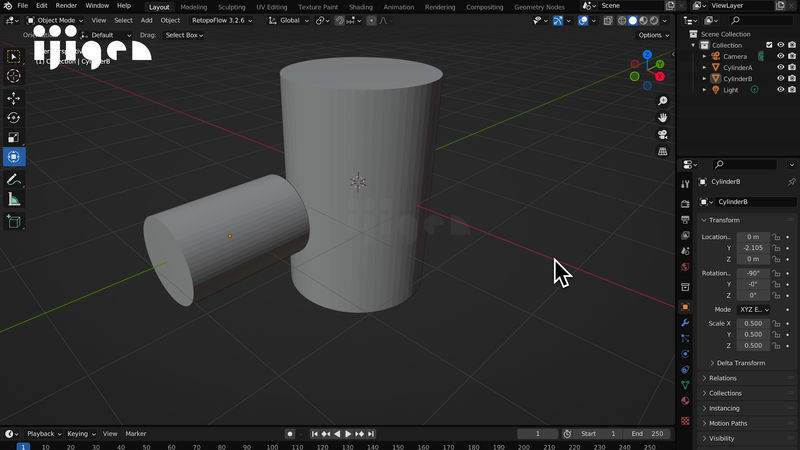The image size is (800, 450).
Task: Play the animation forward
Action: (x=348, y=434)
